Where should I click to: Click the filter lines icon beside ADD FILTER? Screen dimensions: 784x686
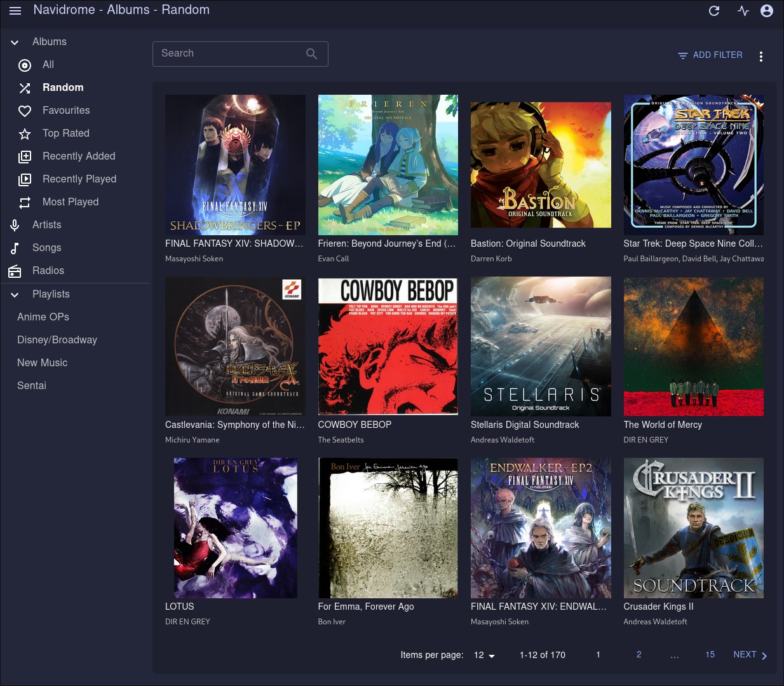(x=683, y=56)
